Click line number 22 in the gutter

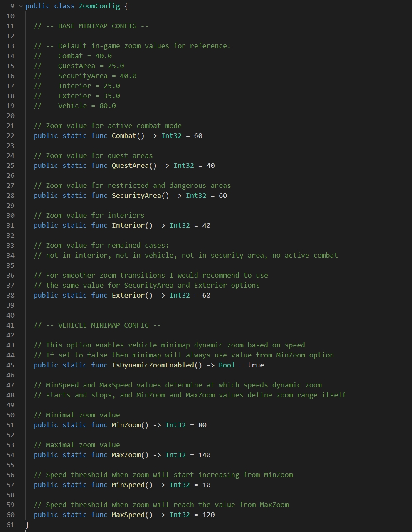pos(10,136)
